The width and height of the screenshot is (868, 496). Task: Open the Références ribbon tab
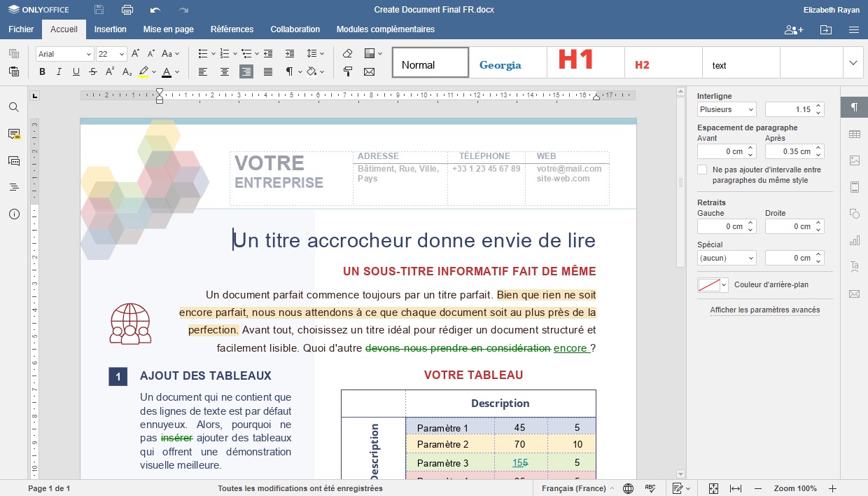232,29
